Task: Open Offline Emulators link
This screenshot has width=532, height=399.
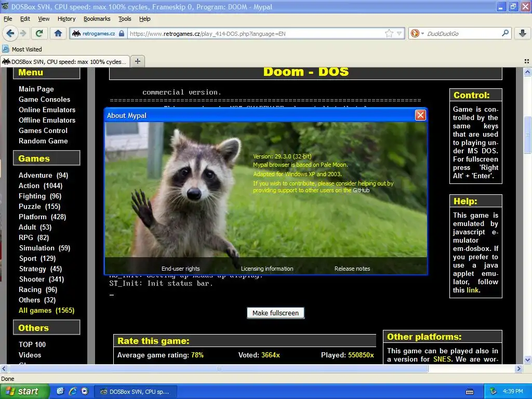Action: [x=47, y=120]
